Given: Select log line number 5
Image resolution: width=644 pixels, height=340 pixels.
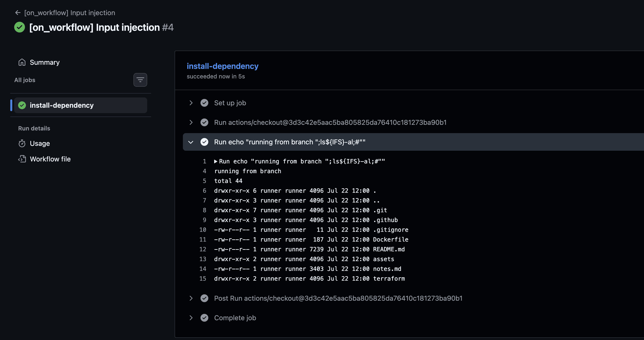Looking at the screenshot, I should coord(204,181).
